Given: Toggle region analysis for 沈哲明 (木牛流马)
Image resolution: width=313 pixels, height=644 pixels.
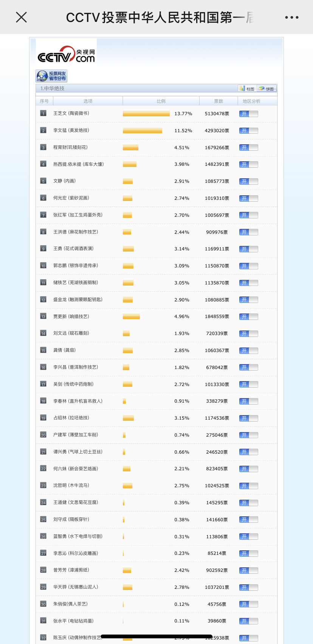Looking at the screenshot, I should [249, 486].
